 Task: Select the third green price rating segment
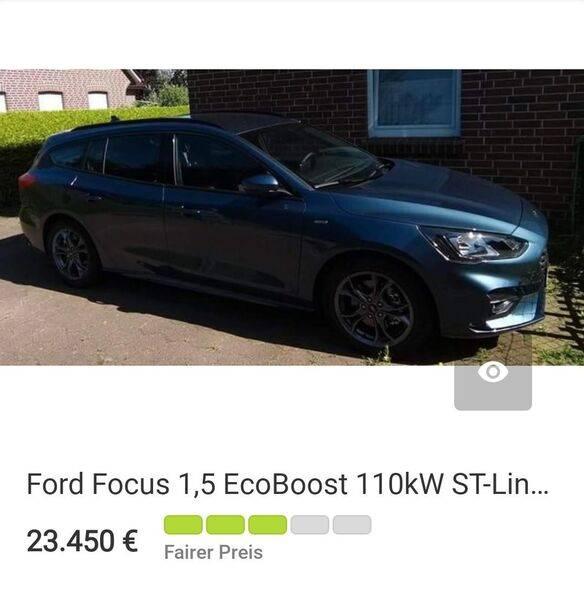[x=267, y=525]
